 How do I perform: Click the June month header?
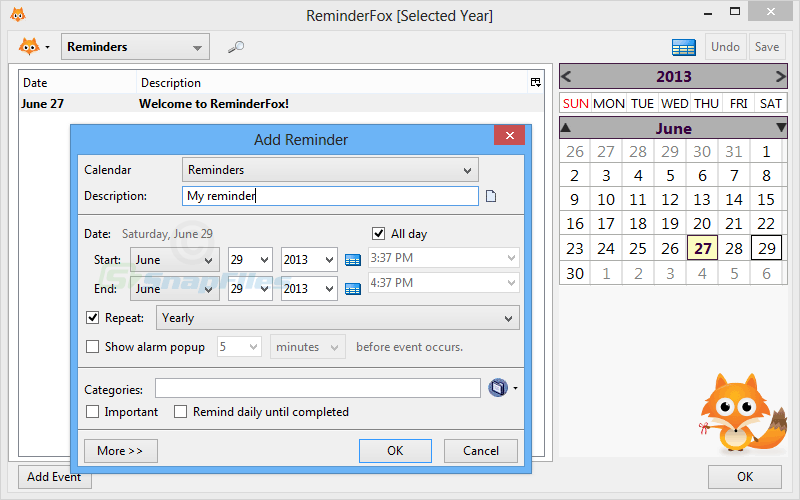(x=673, y=128)
